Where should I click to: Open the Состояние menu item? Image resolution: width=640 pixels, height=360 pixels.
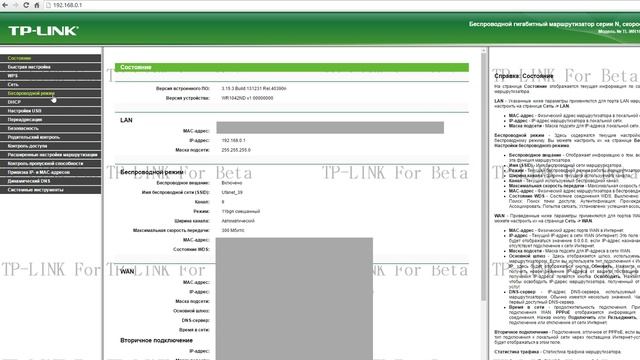point(51,58)
